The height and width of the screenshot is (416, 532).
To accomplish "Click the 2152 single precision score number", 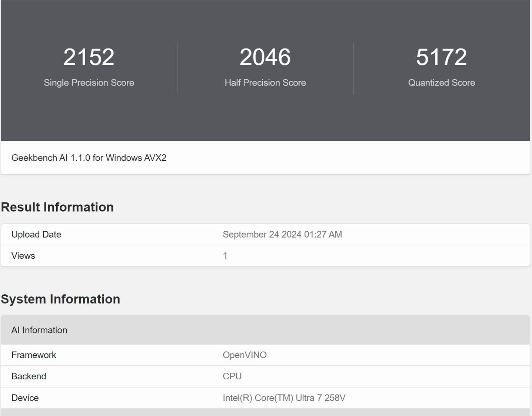I will pyautogui.click(x=89, y=57).
